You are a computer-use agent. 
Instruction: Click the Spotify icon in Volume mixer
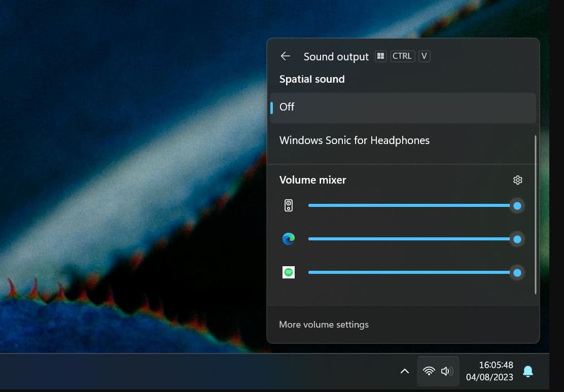[x=288, y=272]
